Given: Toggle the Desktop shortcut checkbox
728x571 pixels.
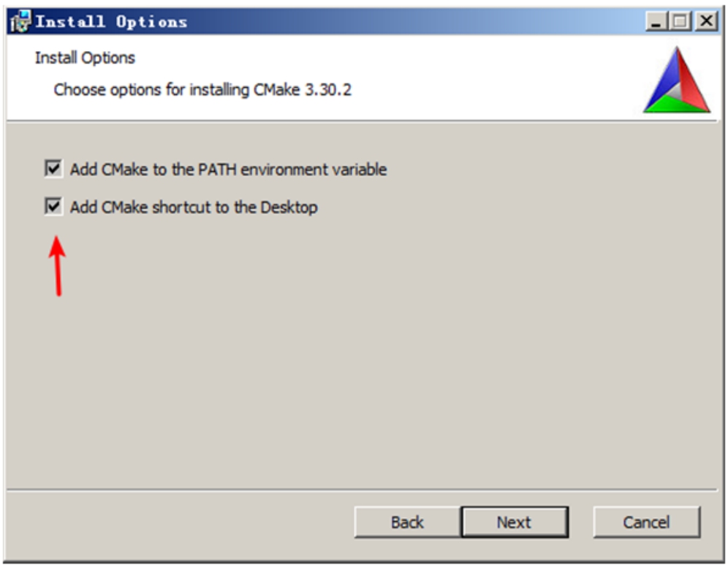Looking at the screenshot, I should 53,206.
